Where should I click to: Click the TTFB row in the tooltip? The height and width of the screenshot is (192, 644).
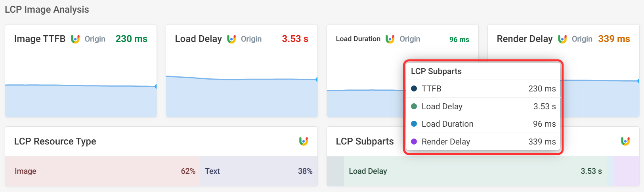[483, 89]
